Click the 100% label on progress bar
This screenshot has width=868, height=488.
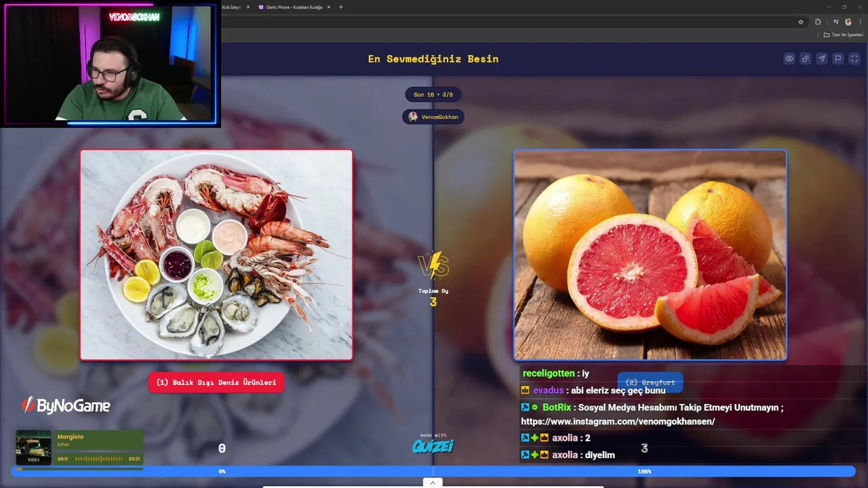click(x=644, y=471)
